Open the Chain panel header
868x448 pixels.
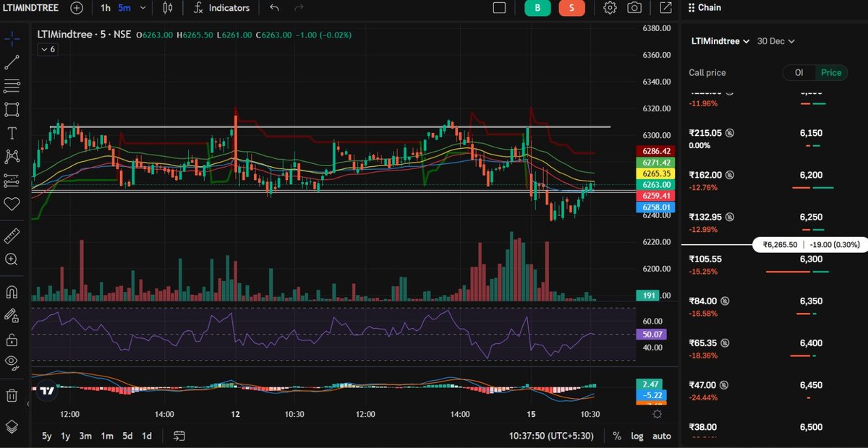tap(704, 8)
